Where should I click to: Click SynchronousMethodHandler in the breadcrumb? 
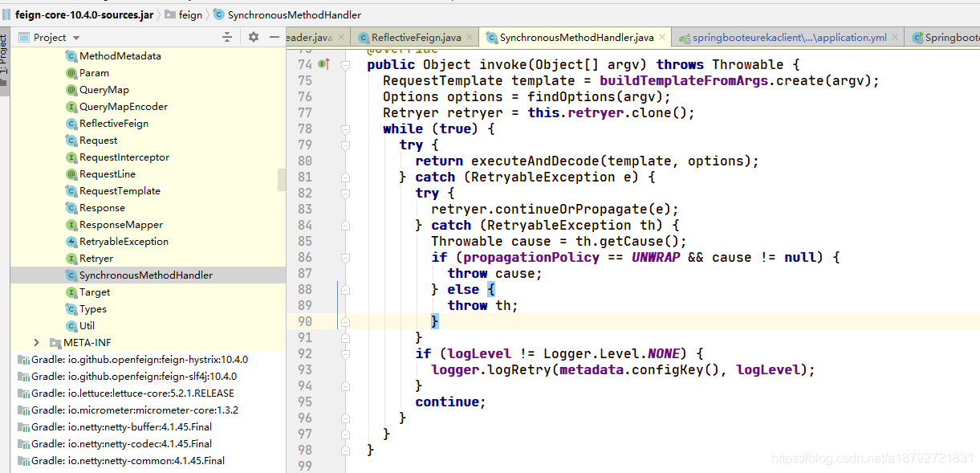tap(295, 14)
